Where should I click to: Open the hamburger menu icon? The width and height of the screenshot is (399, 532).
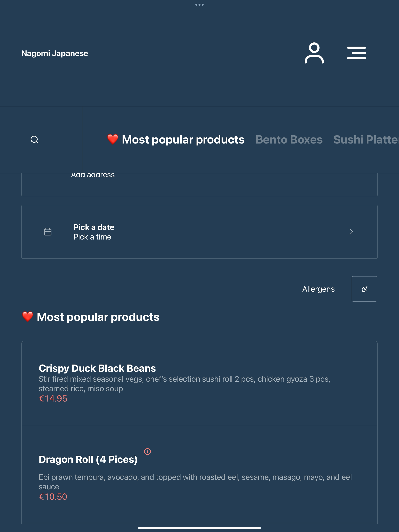pos(356,53)
